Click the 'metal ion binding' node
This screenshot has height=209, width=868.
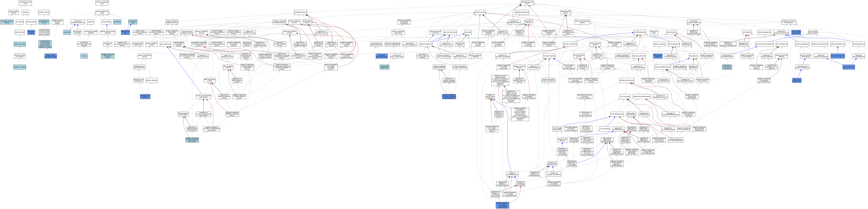[20, 44]
